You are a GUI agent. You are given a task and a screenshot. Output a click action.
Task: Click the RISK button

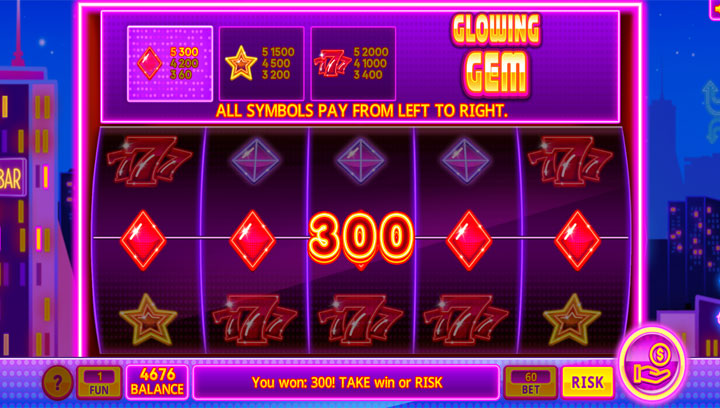point(587,382)
